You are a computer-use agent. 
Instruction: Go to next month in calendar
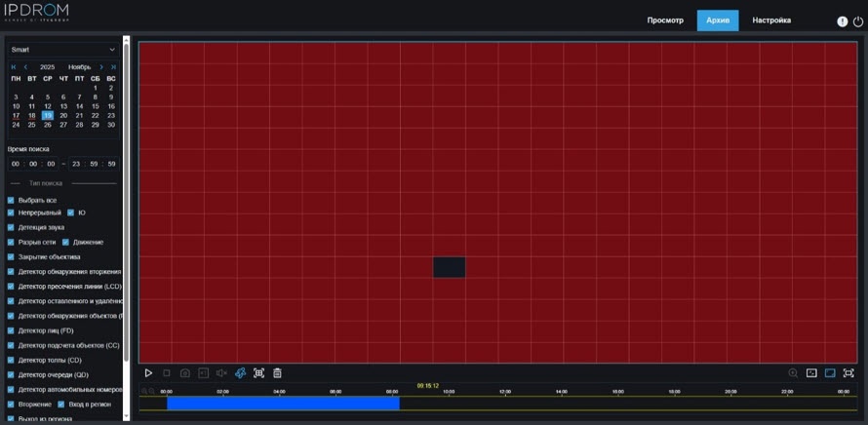pos(101,67)
